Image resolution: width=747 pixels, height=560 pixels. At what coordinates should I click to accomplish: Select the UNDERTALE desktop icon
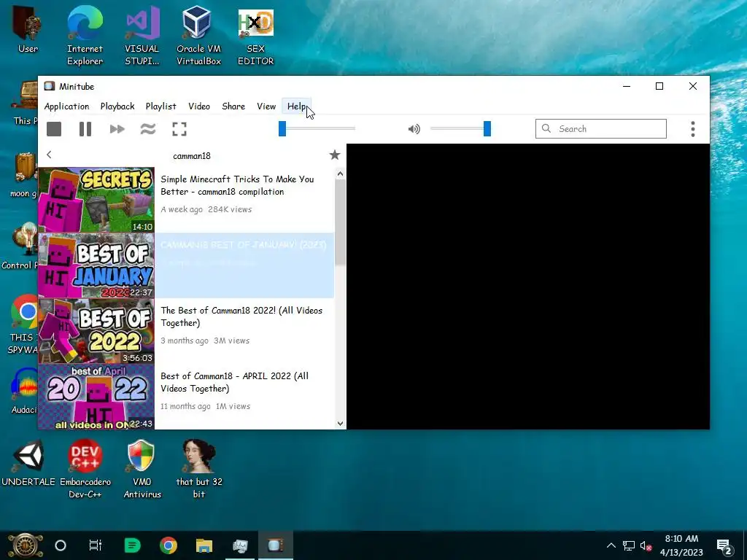click(28, 463)
